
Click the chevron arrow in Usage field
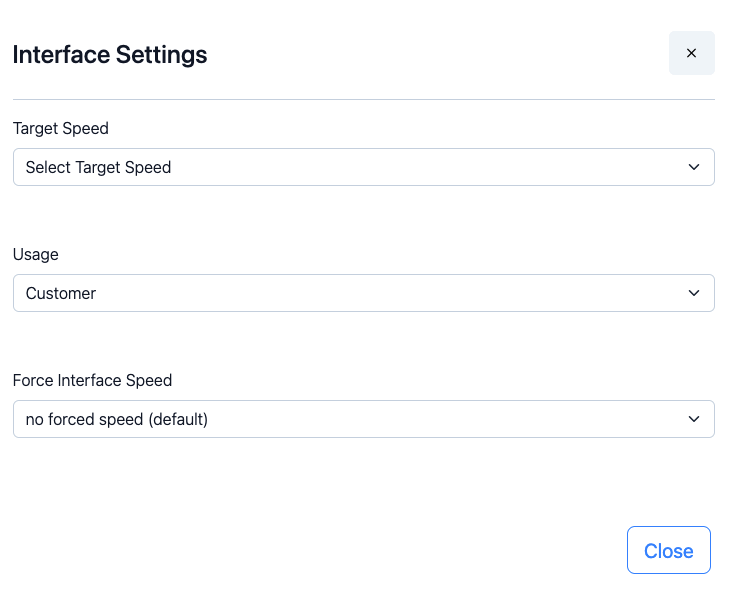694,293
